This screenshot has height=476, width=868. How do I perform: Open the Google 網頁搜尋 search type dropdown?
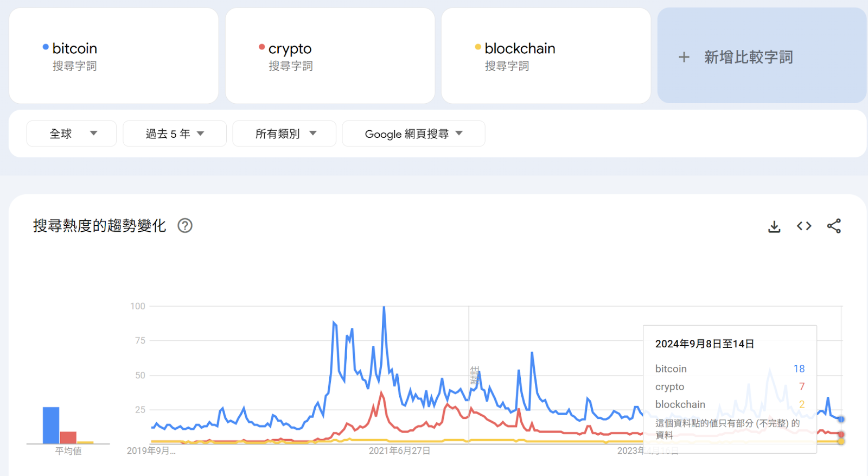pos(413,134)
